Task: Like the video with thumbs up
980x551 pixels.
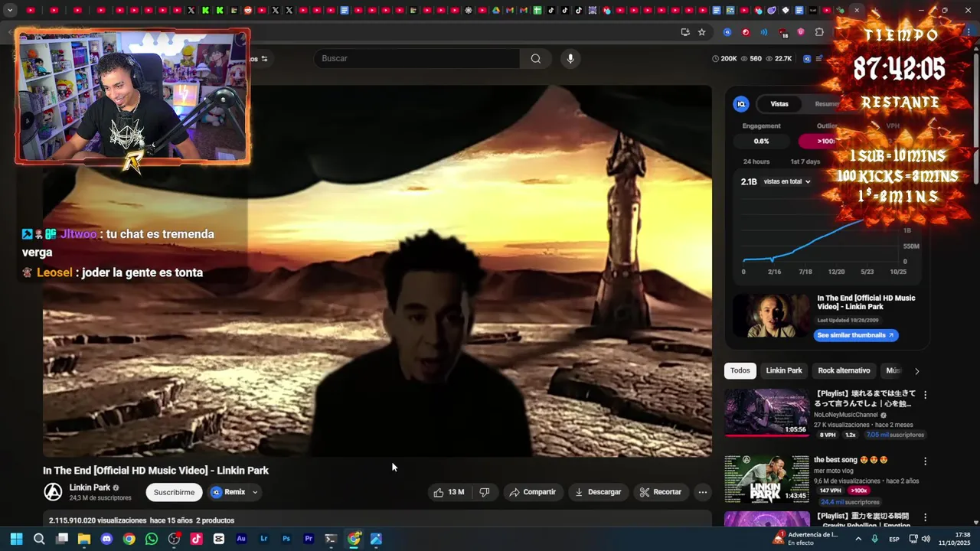Action: coord(449,492)
